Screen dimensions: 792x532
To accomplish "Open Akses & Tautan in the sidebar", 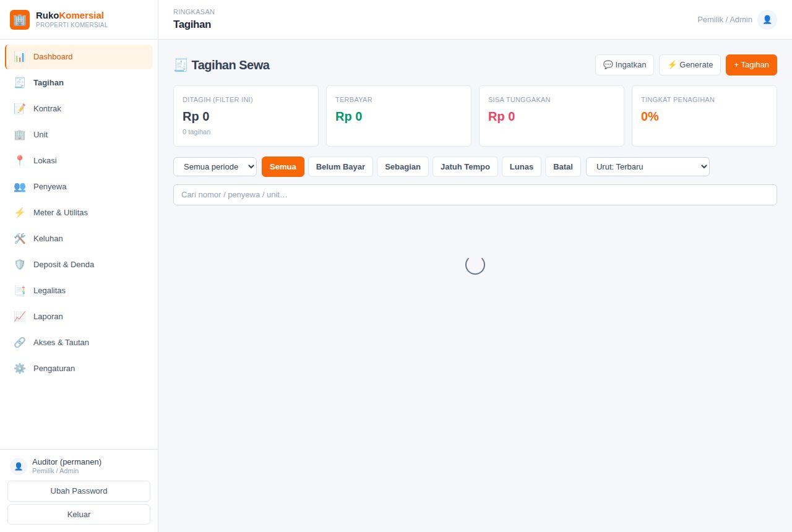I will pos(79,343).
